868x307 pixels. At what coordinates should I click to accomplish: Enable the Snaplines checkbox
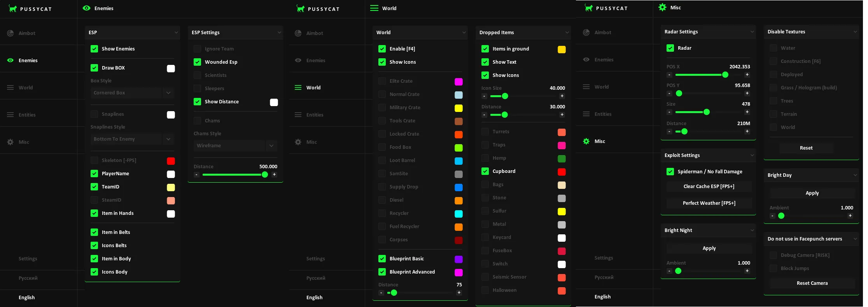pos(94,114)
